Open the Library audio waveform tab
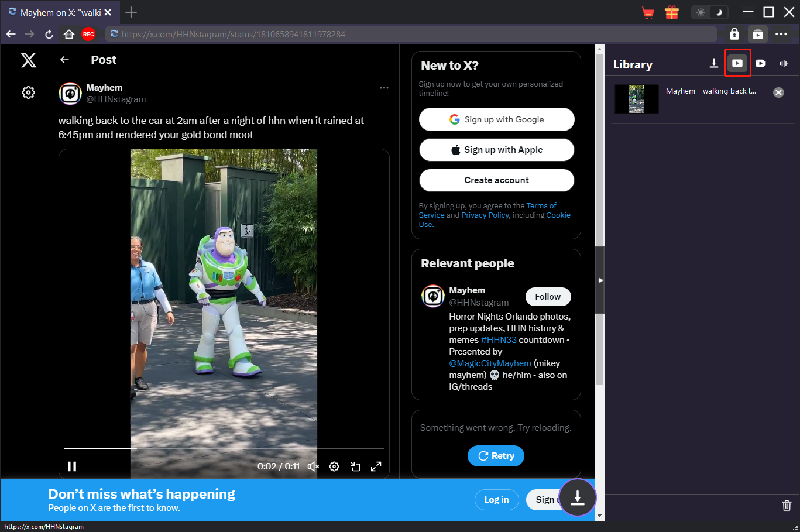 coord(784,63)
